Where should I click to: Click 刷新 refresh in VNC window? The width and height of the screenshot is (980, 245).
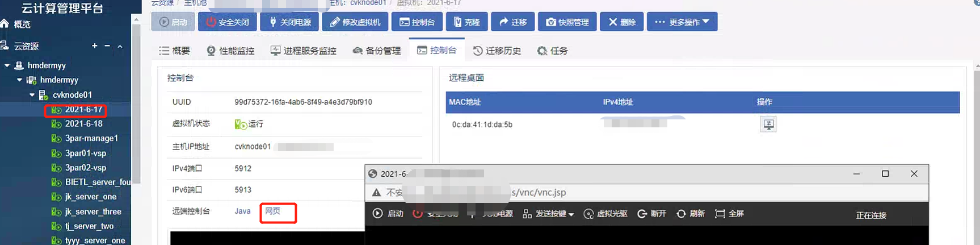691,214
